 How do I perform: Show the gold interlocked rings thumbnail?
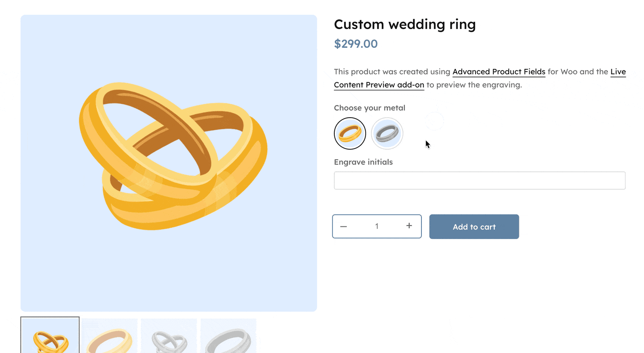(x=50, y=336)
